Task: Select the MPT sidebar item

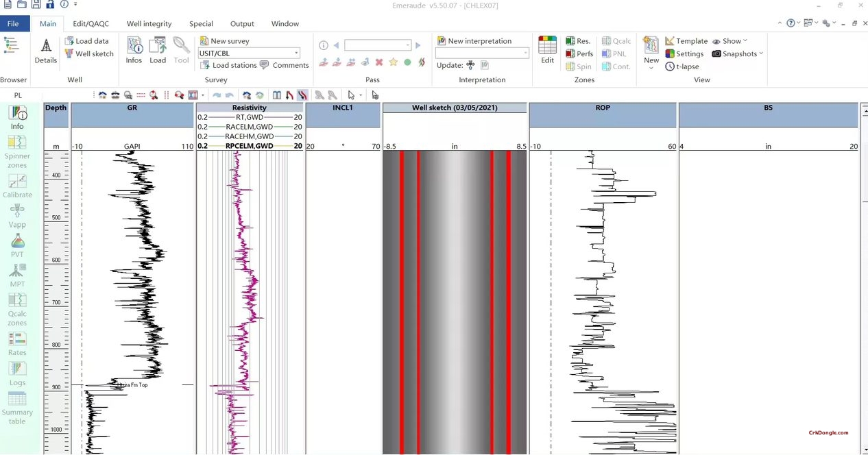Action: (x=17, y=275)
